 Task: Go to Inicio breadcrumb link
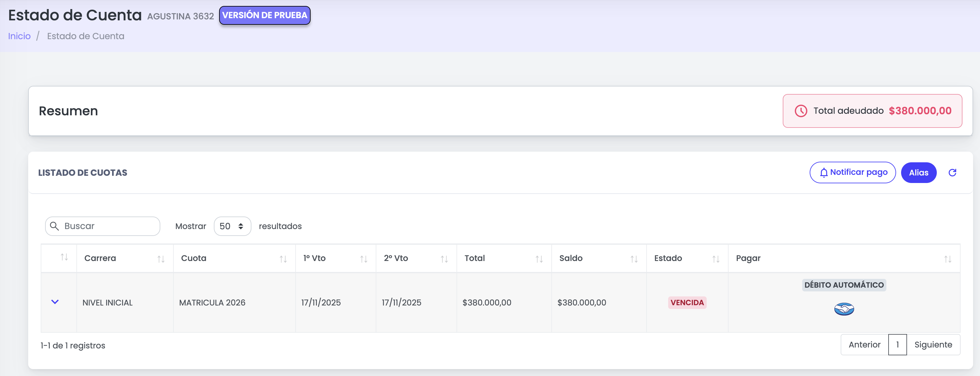[x=19, y=36]
